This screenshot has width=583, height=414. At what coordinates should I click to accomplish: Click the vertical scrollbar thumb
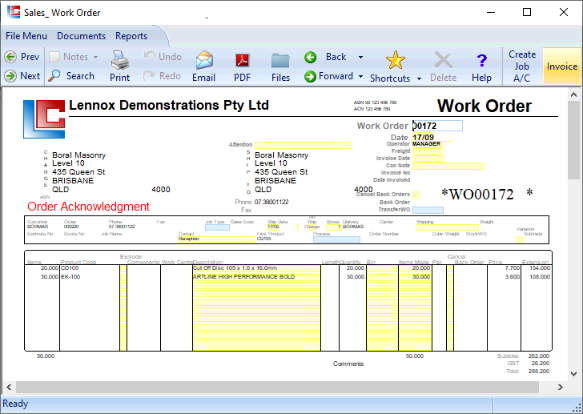pyautogui.click(x=574, y=140)
